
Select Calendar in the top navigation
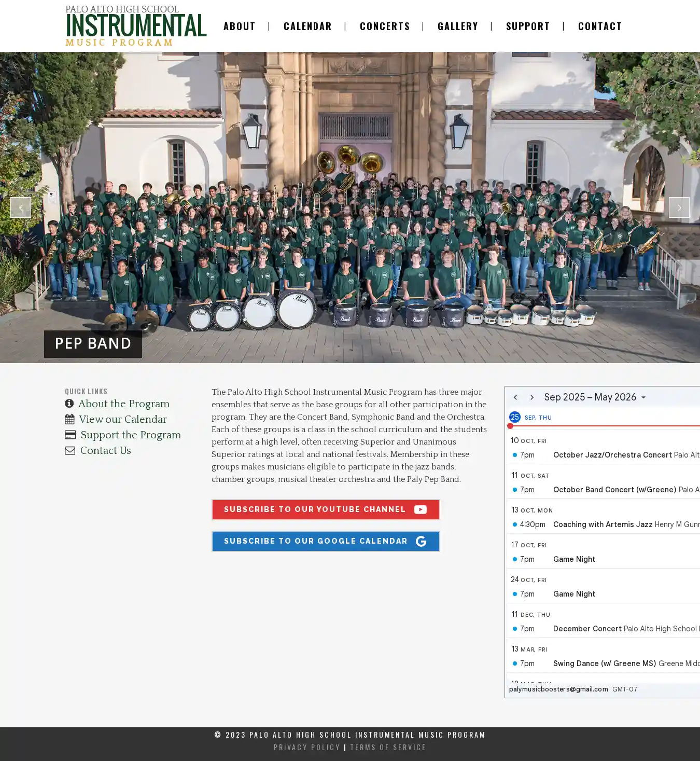pos(307,26)
